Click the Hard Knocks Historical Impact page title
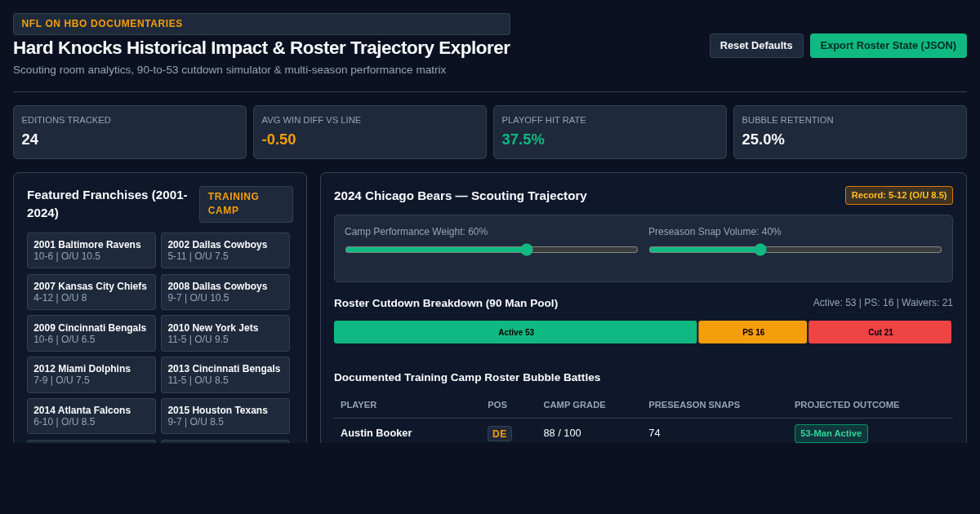This screenshot has height=514, width=980. (261, 48)
